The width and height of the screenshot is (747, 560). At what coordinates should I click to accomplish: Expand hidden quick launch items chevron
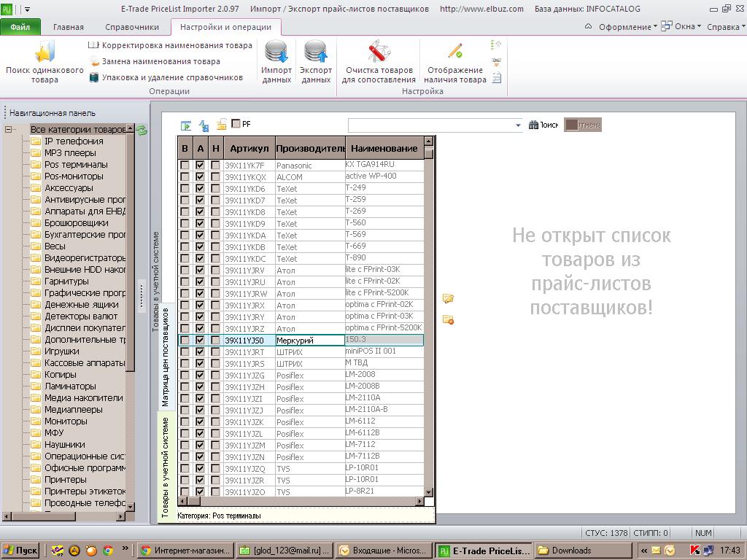coord(125,548)
